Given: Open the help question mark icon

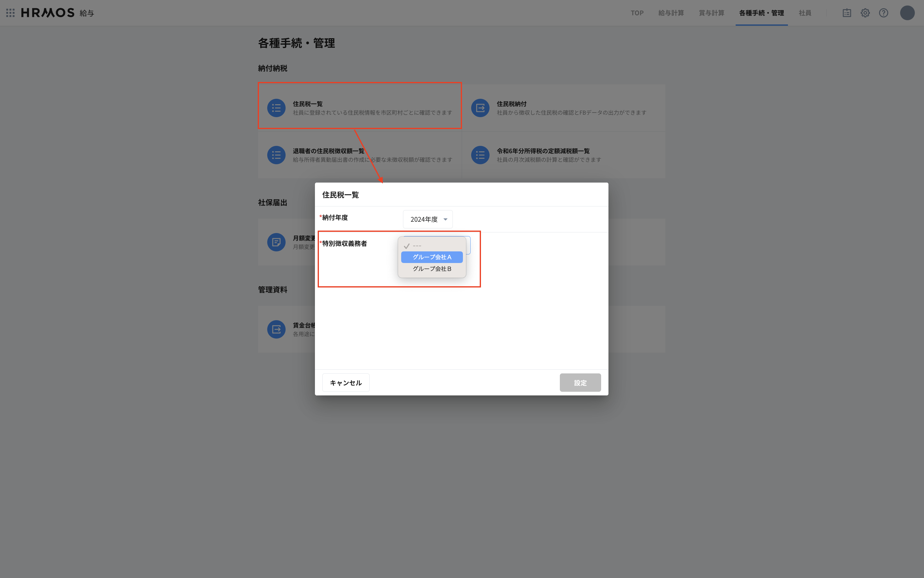Looking at the screenshot, I should coord(884,13).
